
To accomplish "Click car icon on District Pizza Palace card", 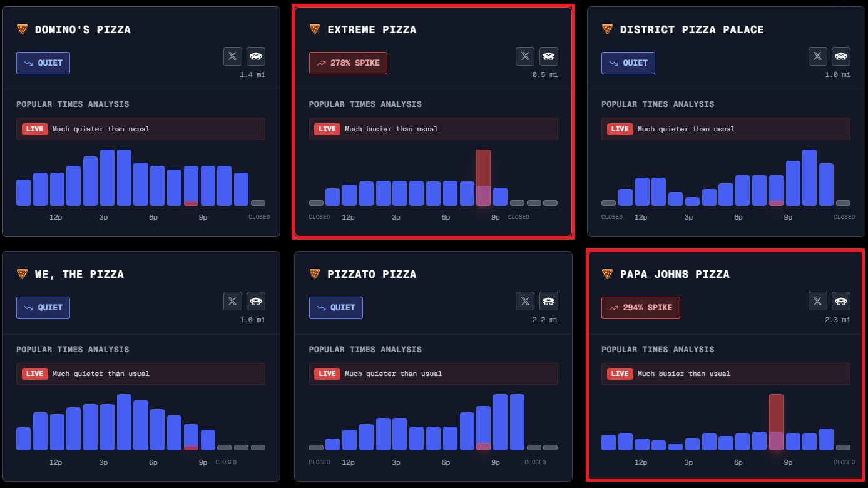I will coord(841,56).
